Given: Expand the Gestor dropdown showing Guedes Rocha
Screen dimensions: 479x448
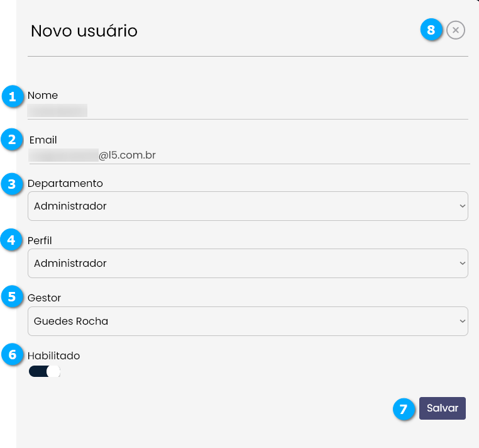Looking at the screenshot, I should tap(248, 322).
